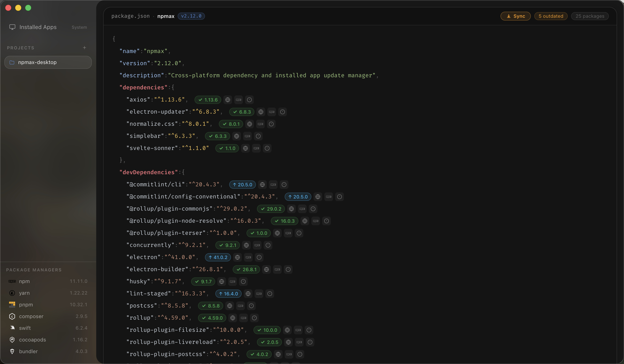This screenshot has height=364, width=624.
Task: Switch to the Installed Apps section
Action: [38, 27]
